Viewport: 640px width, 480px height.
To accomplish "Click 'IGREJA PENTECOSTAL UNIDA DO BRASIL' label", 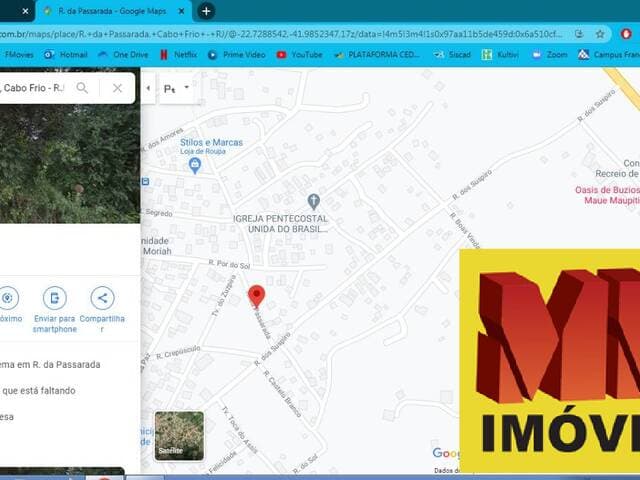I will pyautogui.click(x=281, y=224).
